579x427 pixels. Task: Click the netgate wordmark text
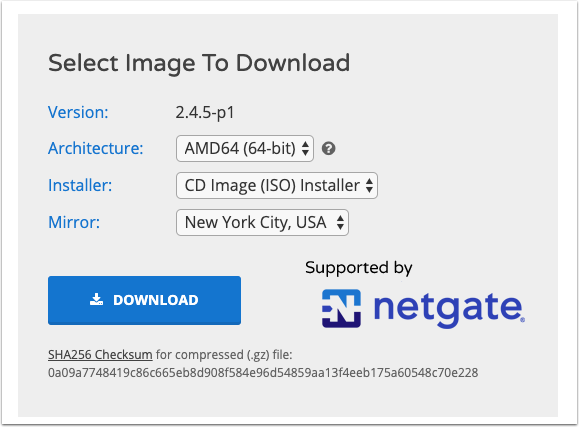(x=449, y=308)
